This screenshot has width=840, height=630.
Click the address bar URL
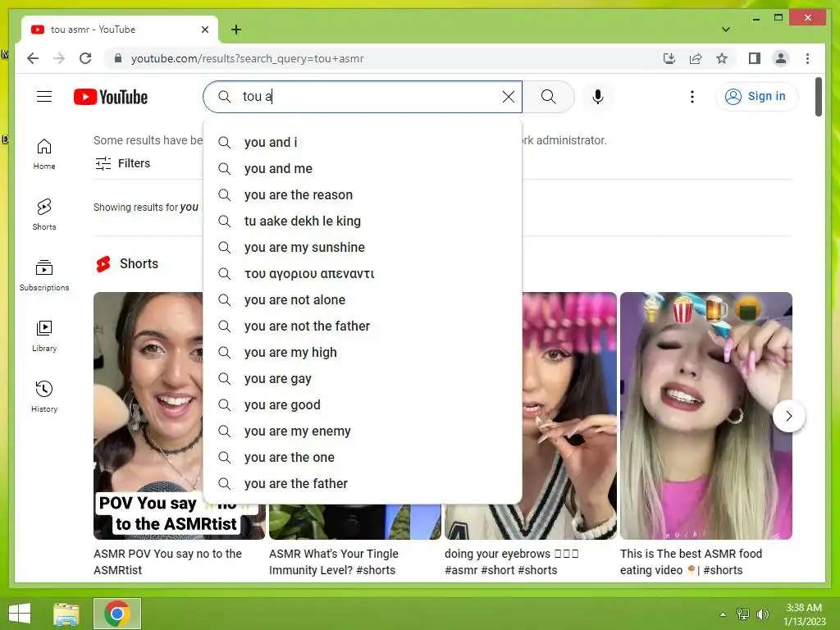coord(247,58)
